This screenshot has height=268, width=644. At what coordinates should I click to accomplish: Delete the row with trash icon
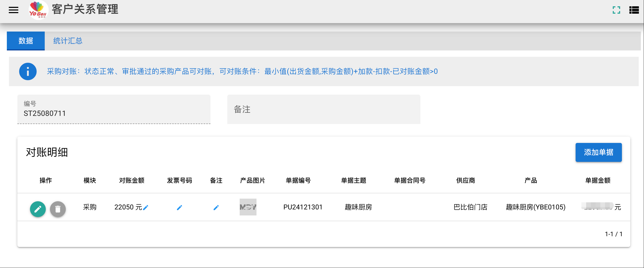(x=58, y=209)
